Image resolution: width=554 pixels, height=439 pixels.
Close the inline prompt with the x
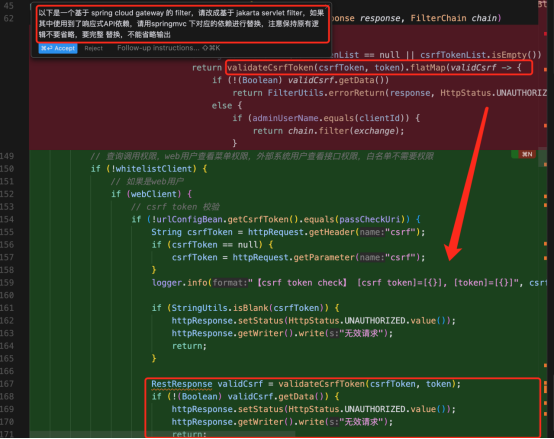pyautogui.click(x=326, y=7)
